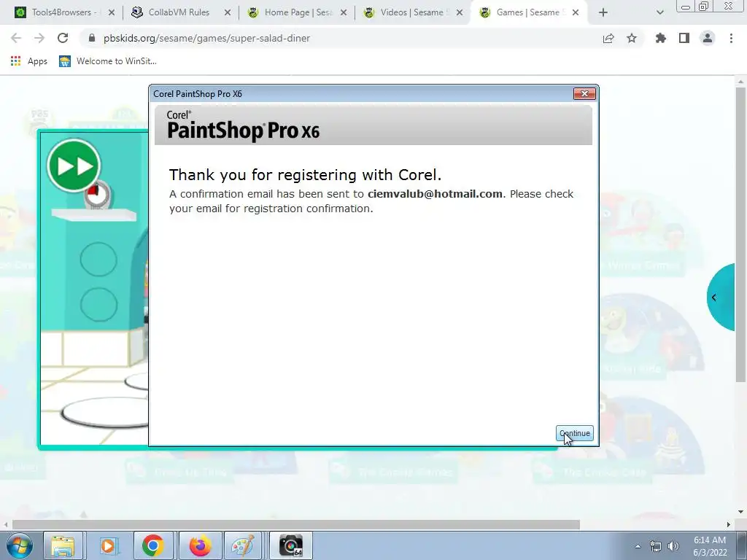Viewport: 747px width, 560px height.
Task: Open Windows Explorer from taskbar
Action: point(63,545)
